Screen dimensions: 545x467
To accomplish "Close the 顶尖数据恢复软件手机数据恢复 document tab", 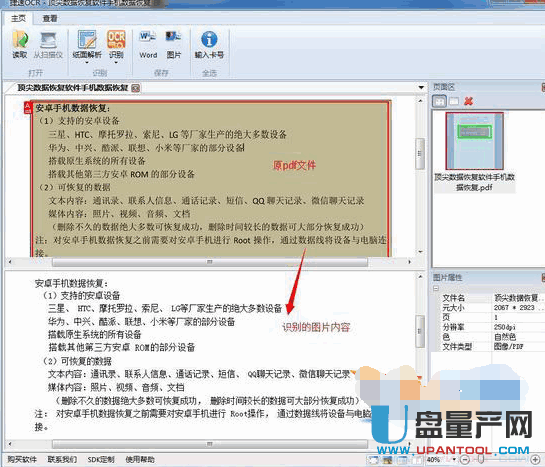I will click(x=136, y=88).
